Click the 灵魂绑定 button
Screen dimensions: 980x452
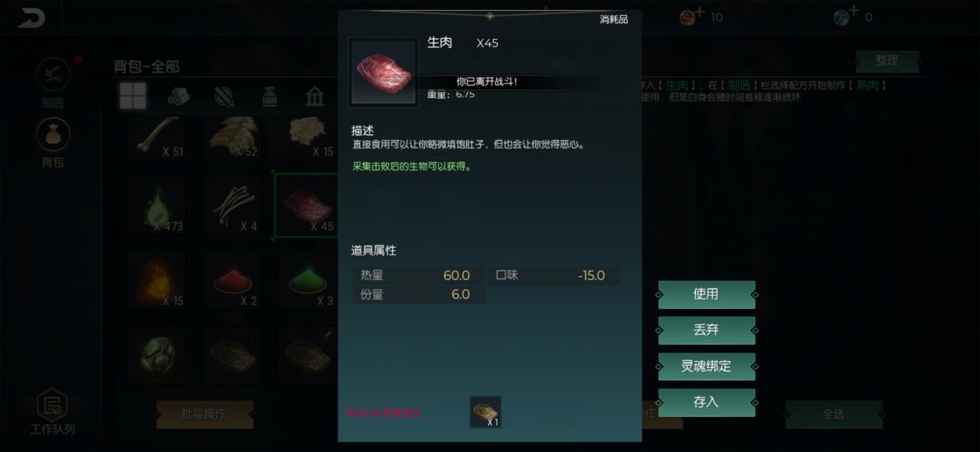pyautogui.click(x=706, y=366)
